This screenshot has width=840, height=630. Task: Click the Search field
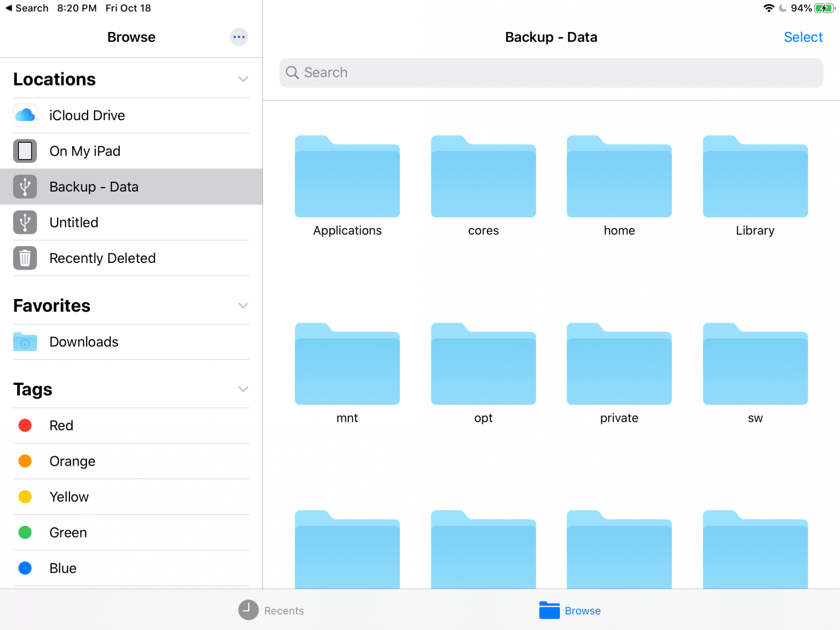click(551, 73)
